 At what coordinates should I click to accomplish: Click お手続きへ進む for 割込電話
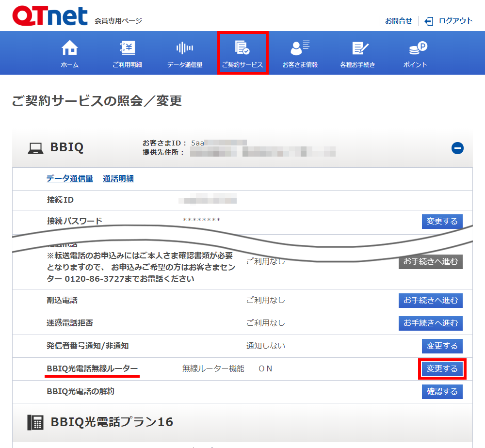[430, 300]
